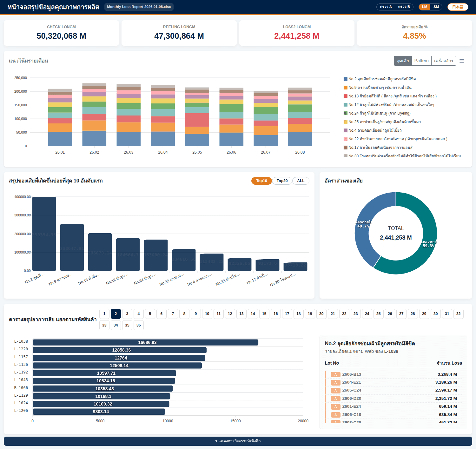Select the จุดเสีย trend tab
This screenshot has height=449, width=476.
[x=403, y=61]
